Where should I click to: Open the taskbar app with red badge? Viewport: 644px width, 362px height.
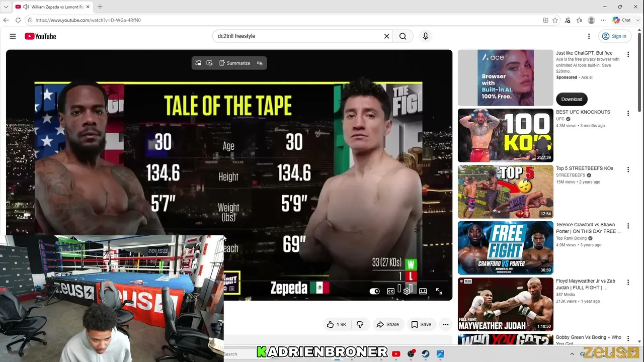[411, 354]
